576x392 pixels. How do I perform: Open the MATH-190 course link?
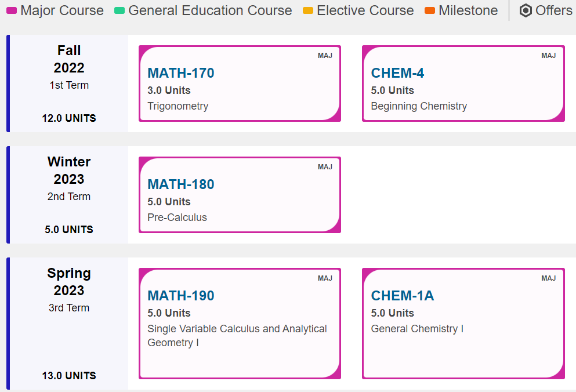pos(181,295)
